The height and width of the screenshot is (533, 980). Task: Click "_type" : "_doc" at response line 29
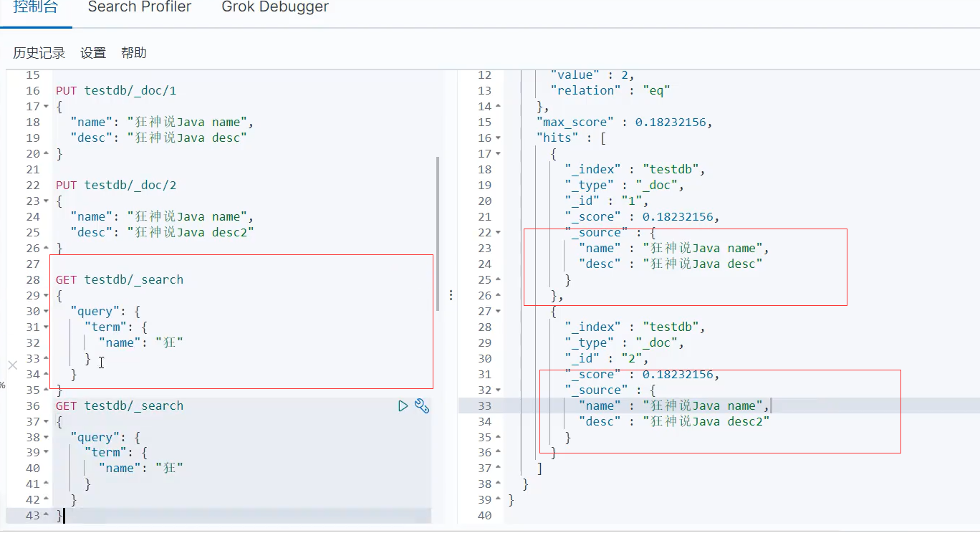coord(625,343)
